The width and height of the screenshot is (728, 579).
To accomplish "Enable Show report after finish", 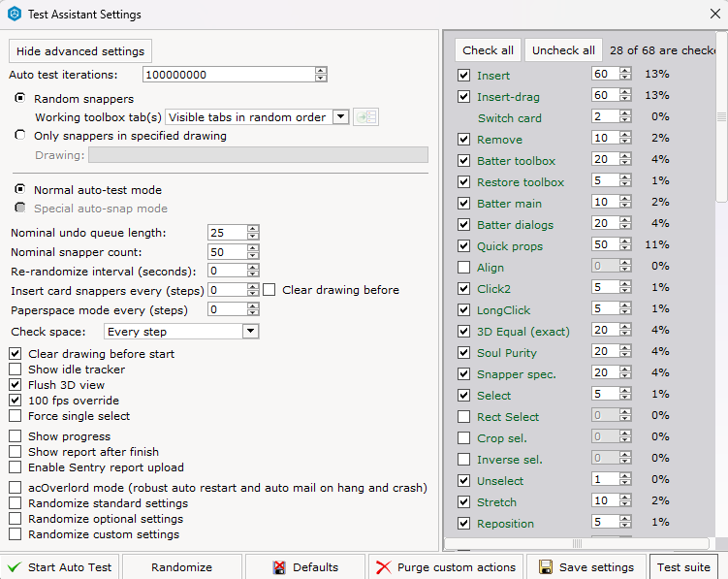I will [15, 452].
